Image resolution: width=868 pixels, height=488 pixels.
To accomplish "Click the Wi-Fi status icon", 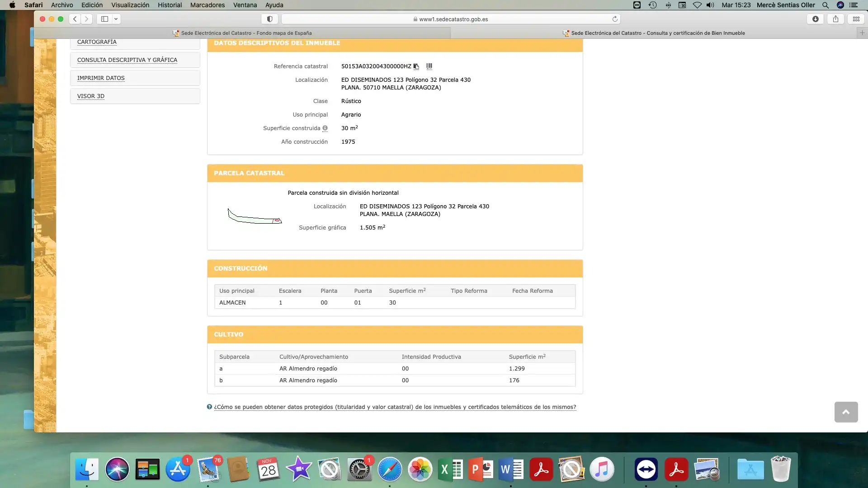I will pos(697,5).
